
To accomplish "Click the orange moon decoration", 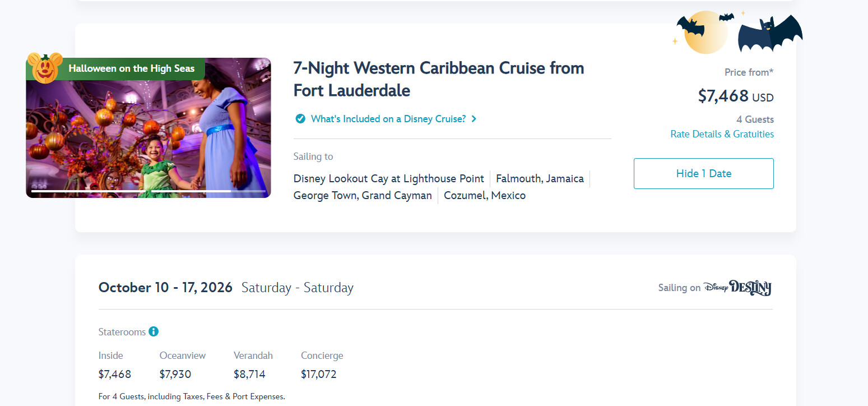I will tap(706, 33).
